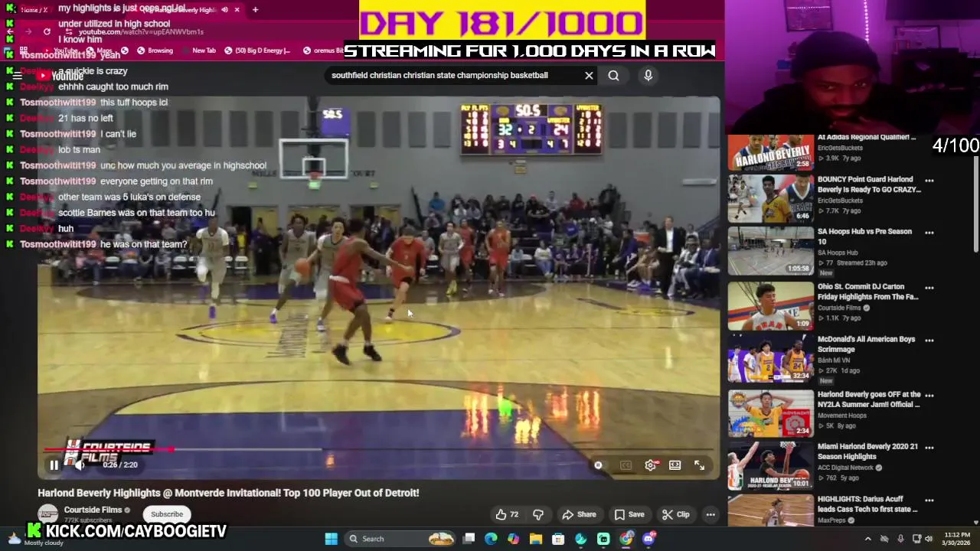Run search with the magnifier button

click(613, 75)
